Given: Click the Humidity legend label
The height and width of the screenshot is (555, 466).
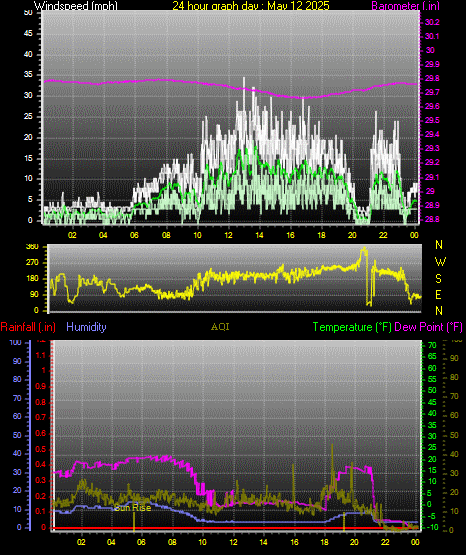Looking at the screenshot, I should (x=86, y=327).
